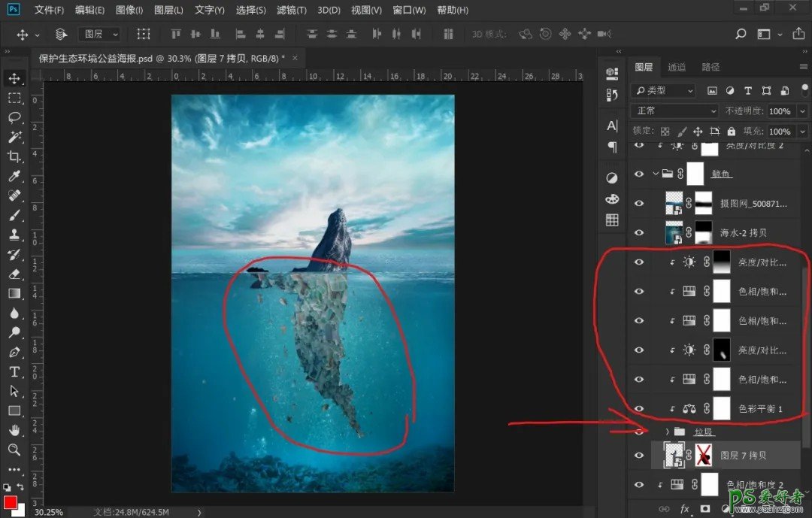
Task: Hide the 海水-2 拷贝 layer
Action: [x=639, y=233]
